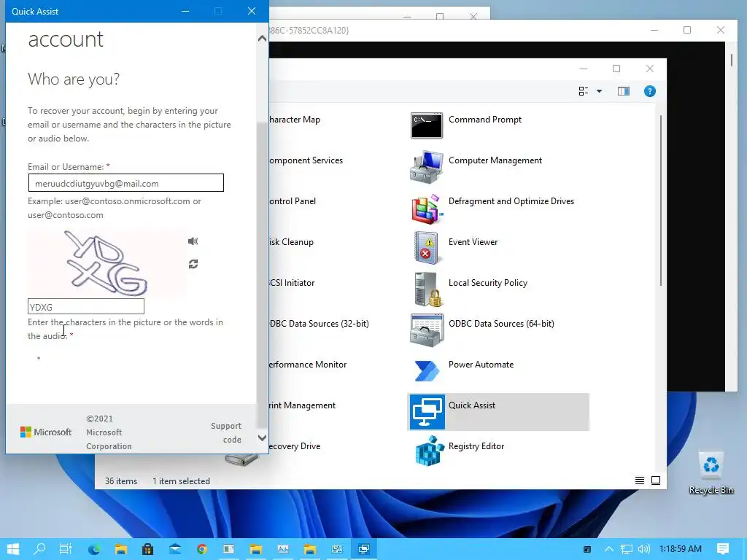Open the Windows Start menu
This screenshot has height=560, width=747.
coord(13,549)
